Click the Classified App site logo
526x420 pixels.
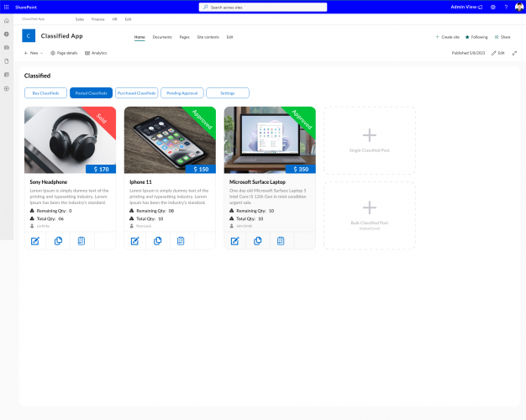tap(29, 35)
